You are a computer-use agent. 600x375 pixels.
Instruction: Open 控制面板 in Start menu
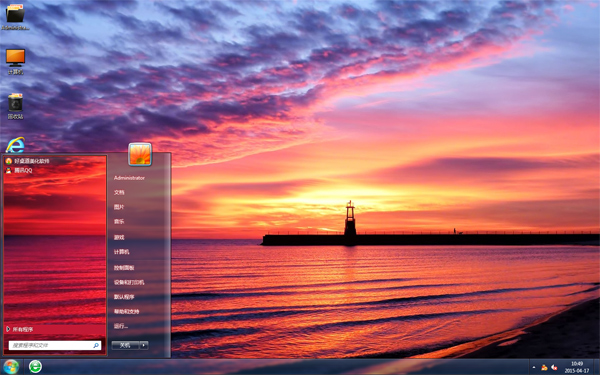(x=124, y=268)
